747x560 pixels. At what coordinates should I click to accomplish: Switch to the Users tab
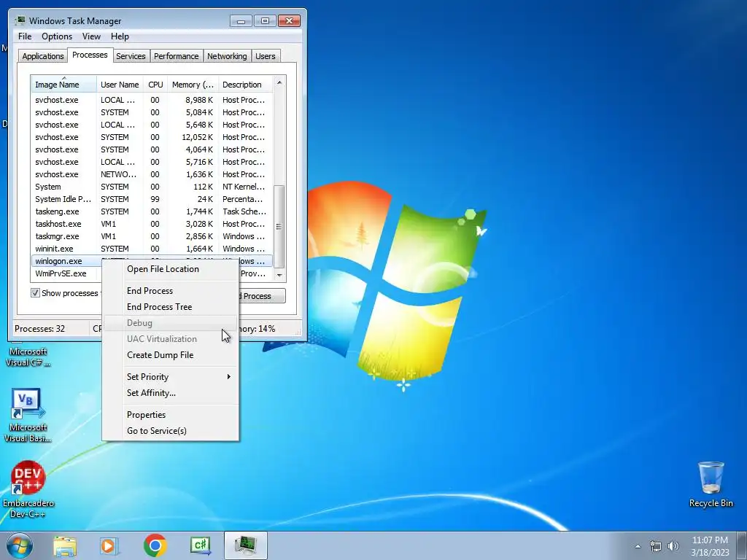[265, 56]
